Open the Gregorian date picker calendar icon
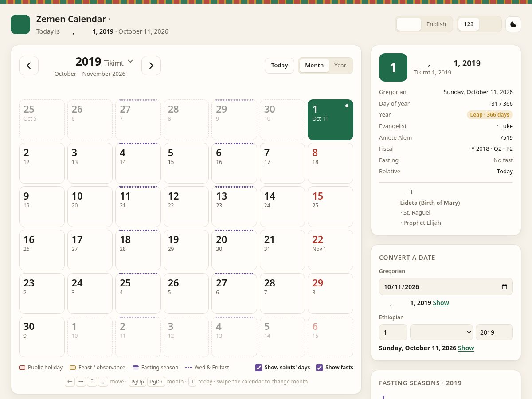Image resolution: width=532 pixels, height=399 pixels. tap(505, 287)
